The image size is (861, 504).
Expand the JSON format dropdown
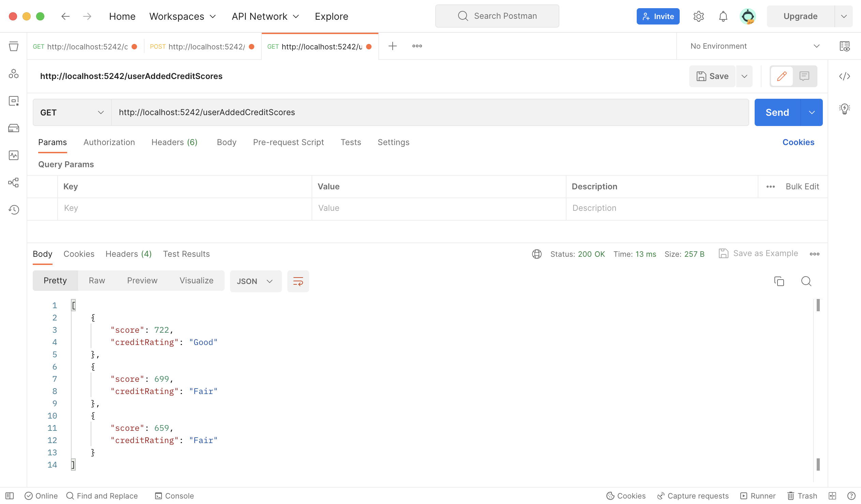(x=256, y=281)
